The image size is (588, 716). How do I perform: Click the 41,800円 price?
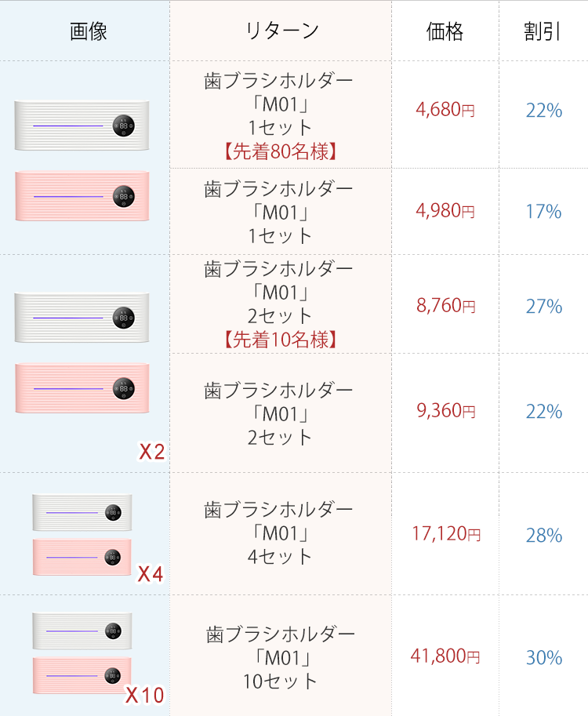coord(445,656)
